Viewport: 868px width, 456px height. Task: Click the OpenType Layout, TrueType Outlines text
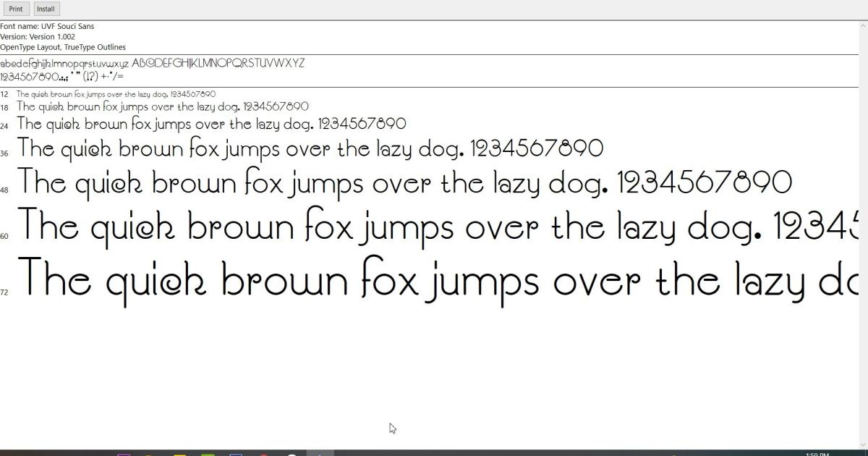[63, 46]
